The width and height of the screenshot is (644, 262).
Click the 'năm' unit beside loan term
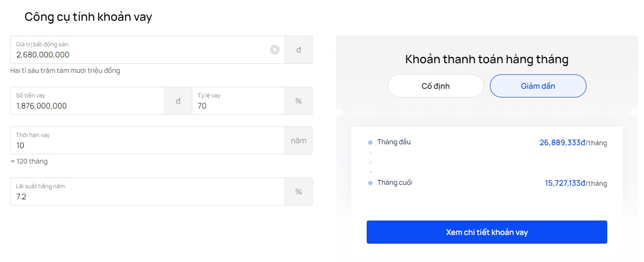coord(299,140)
